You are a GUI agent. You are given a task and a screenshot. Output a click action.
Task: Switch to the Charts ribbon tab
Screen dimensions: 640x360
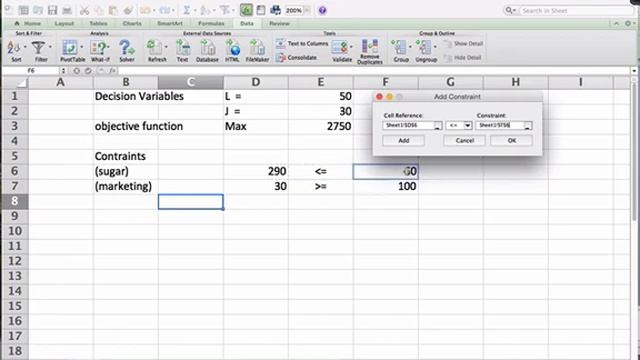tap(132, 24)
